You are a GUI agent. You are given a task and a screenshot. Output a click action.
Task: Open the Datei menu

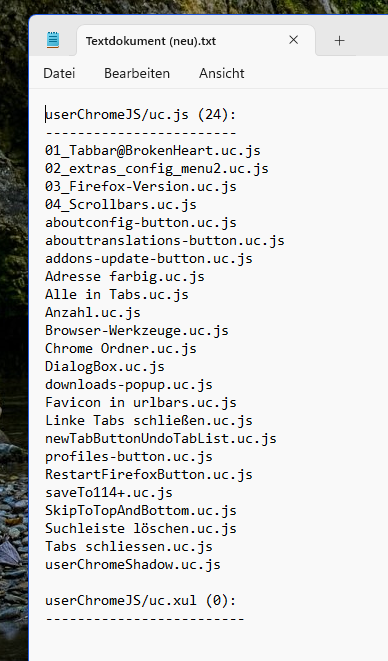pos(59,73)
